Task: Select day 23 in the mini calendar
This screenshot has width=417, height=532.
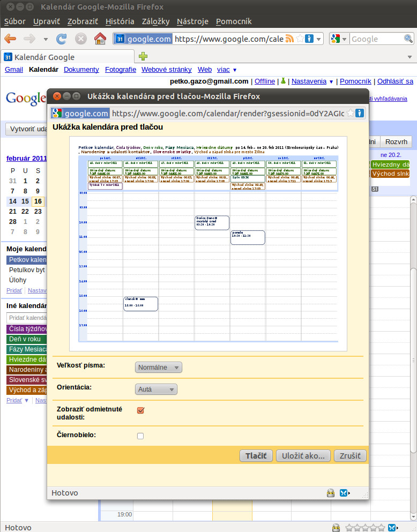Action: 38,212
